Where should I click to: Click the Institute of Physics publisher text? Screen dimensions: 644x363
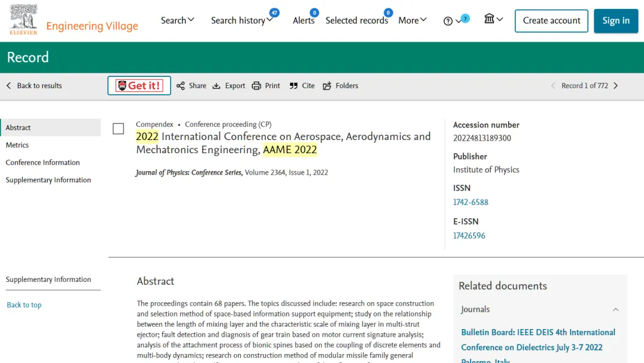[487, 170]
